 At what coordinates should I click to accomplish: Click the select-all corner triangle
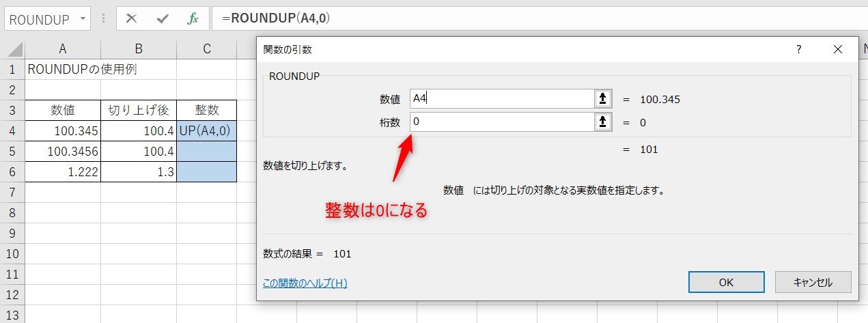click(x=14, y=49)
